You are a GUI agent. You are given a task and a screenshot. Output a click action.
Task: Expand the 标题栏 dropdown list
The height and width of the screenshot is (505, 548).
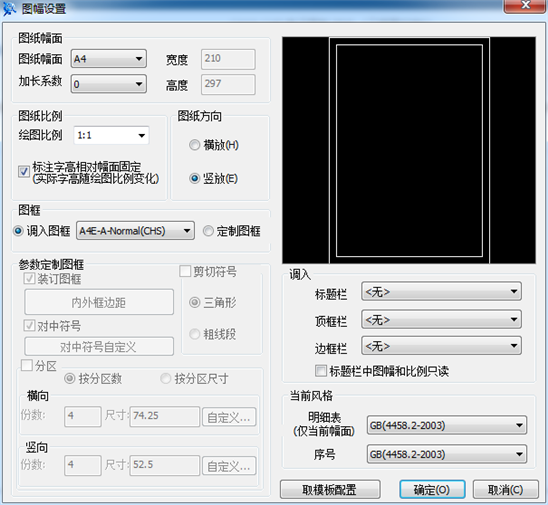point(441,291)
